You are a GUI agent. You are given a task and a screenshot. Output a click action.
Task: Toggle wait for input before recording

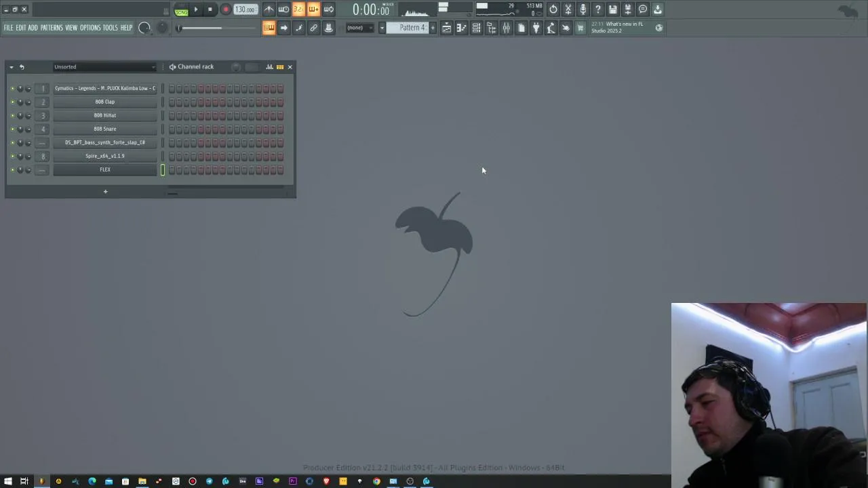click(x=283, y=9)
